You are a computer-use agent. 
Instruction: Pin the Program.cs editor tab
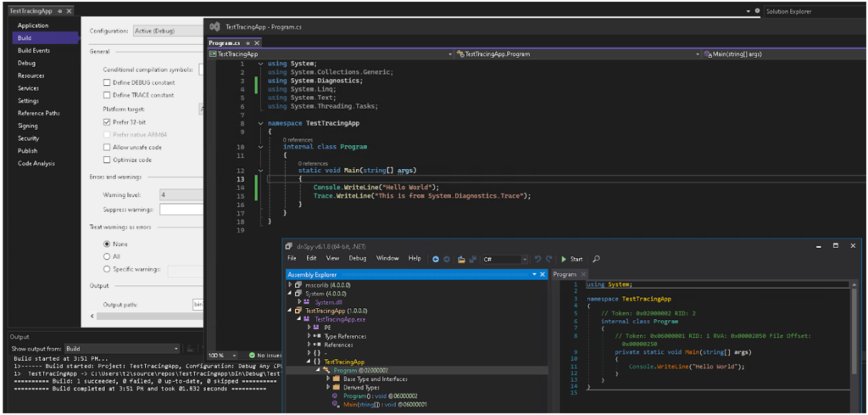tap(248, 42)
